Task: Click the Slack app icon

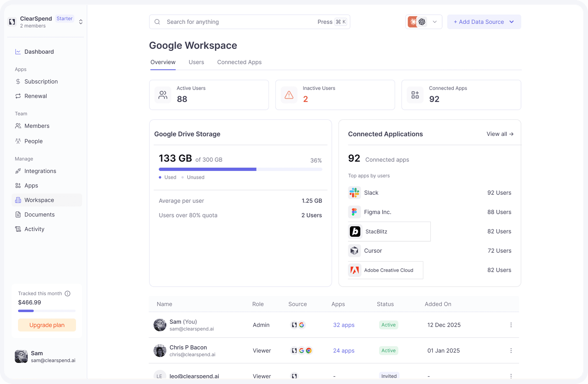Action: [354, 193]
